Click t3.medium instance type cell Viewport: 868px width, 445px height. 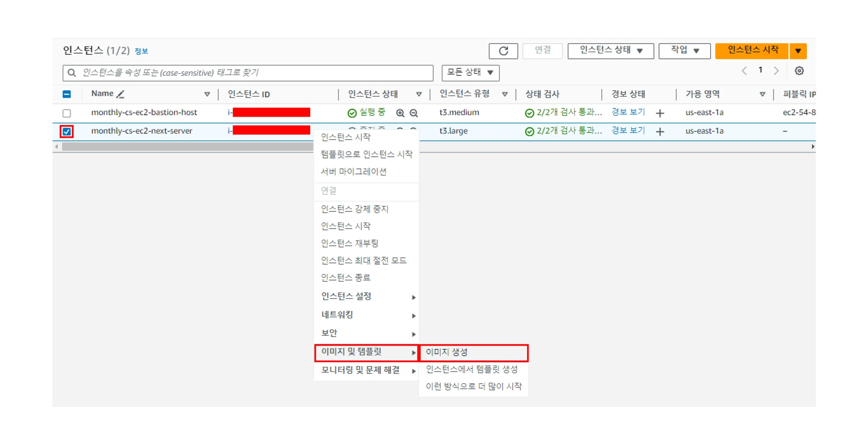tap(459, 112)
